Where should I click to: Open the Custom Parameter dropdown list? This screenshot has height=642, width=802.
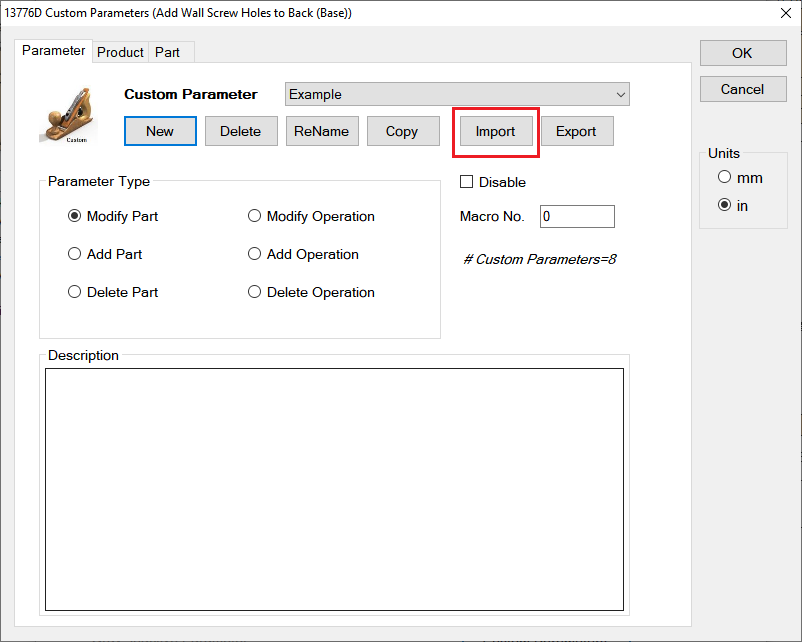(x=621, y=95)
